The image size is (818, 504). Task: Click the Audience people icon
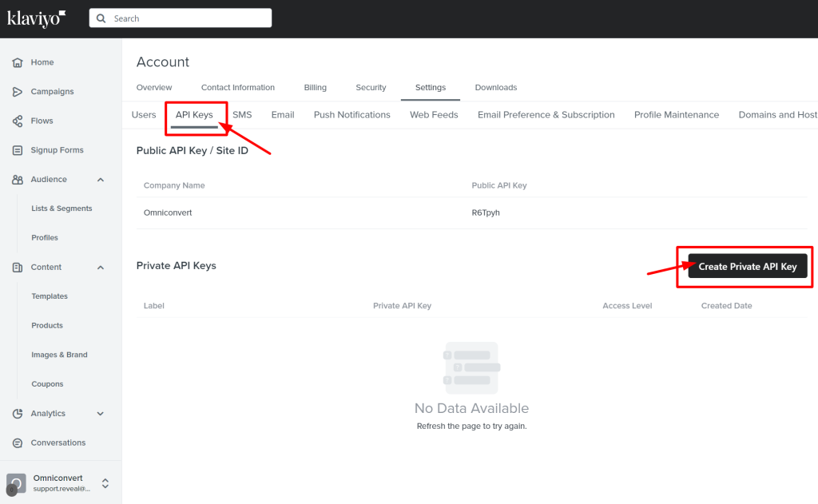coord(18,180)
